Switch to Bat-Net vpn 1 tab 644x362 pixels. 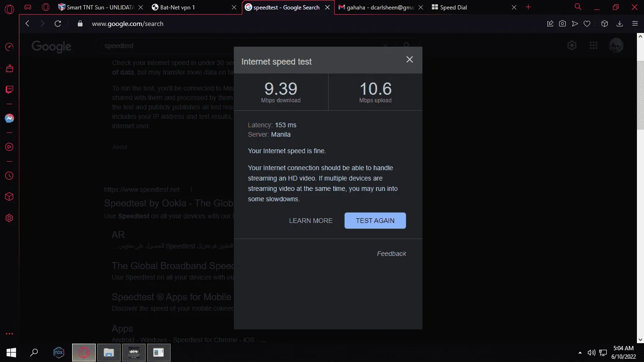(x=194, y=7)
